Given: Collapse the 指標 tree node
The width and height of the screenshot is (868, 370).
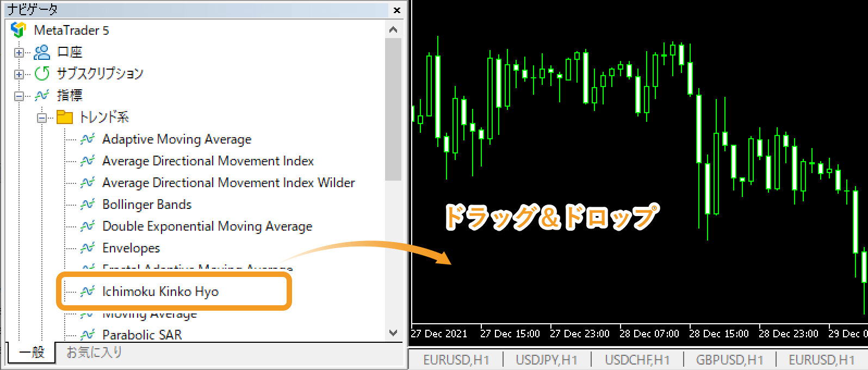Looking at the screenshot, I should click(19, 96).
